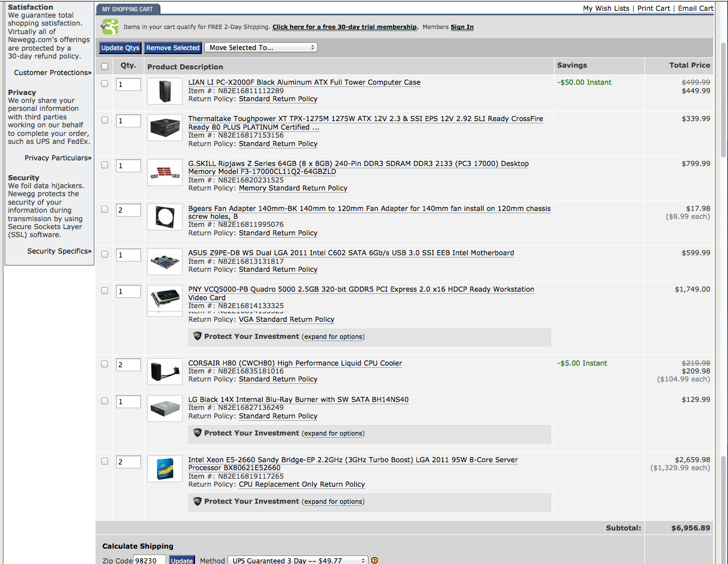This screenshot has width=728, height=564.
Task: Expand Customer Protections in the sidebar
Action: (53, 73)
